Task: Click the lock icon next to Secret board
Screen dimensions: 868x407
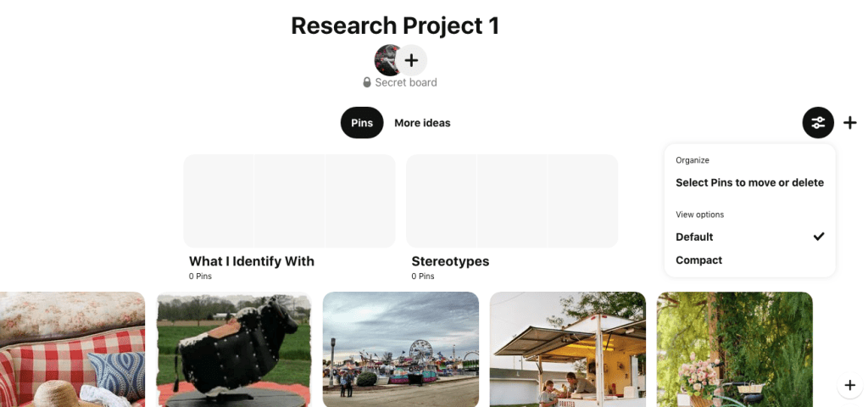Action: click(x=367, y=82)
